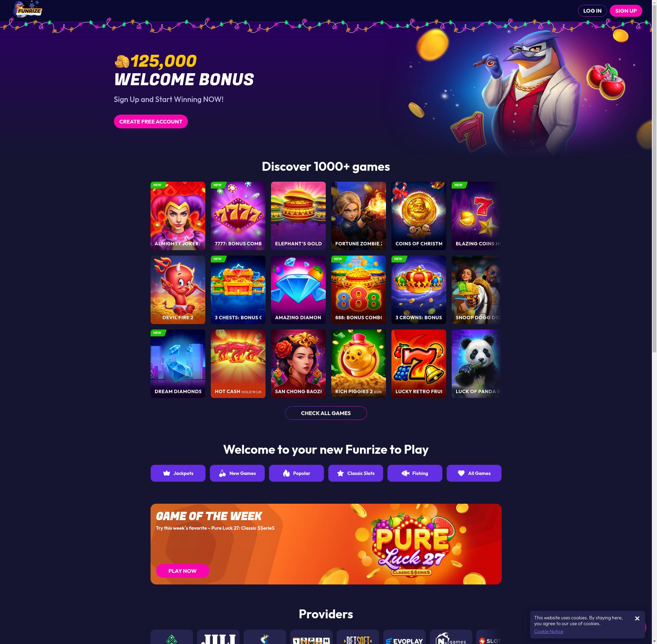This screenshot has width=657, height=644.
Task: Open Classic Slots category with star icon
Action: [356, 473]
